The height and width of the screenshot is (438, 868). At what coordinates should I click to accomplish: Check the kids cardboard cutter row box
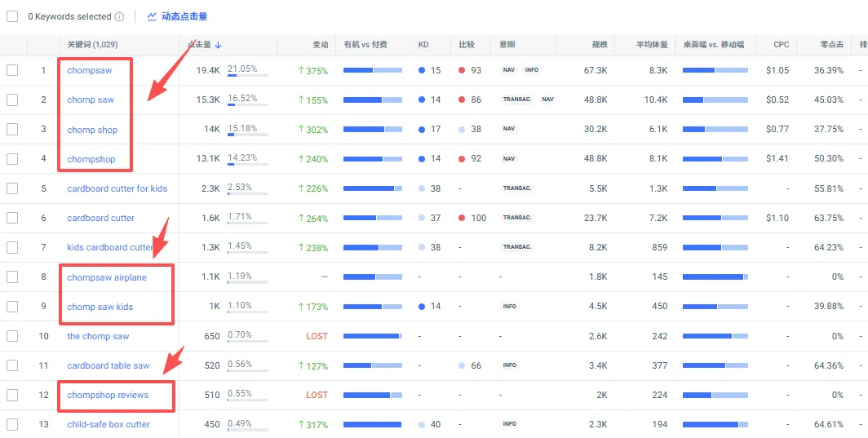click(12, 247)
